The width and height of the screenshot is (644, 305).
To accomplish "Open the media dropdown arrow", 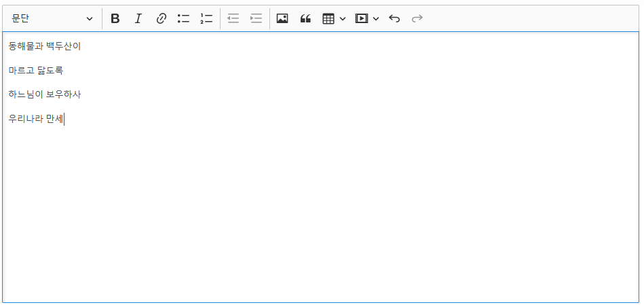I will [375, 18].
